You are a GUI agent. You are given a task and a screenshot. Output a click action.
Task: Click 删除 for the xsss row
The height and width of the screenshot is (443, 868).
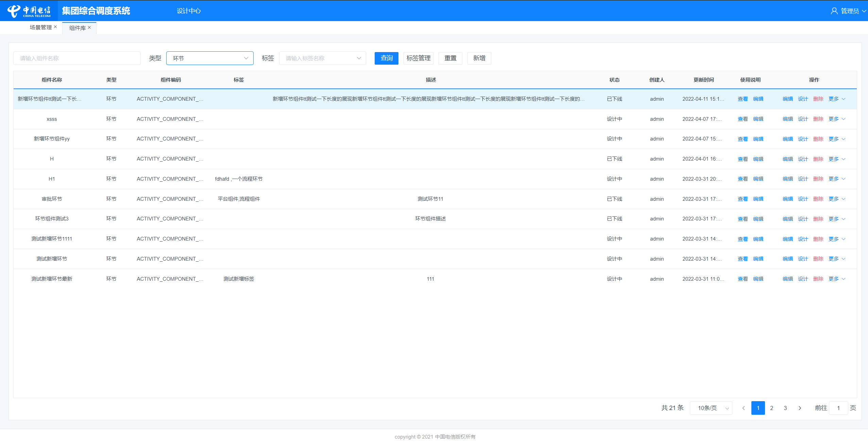[x=818, y=119]
